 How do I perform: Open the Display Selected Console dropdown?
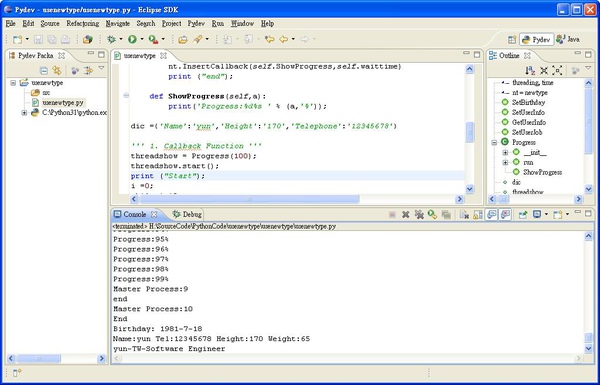click(546, 214)
